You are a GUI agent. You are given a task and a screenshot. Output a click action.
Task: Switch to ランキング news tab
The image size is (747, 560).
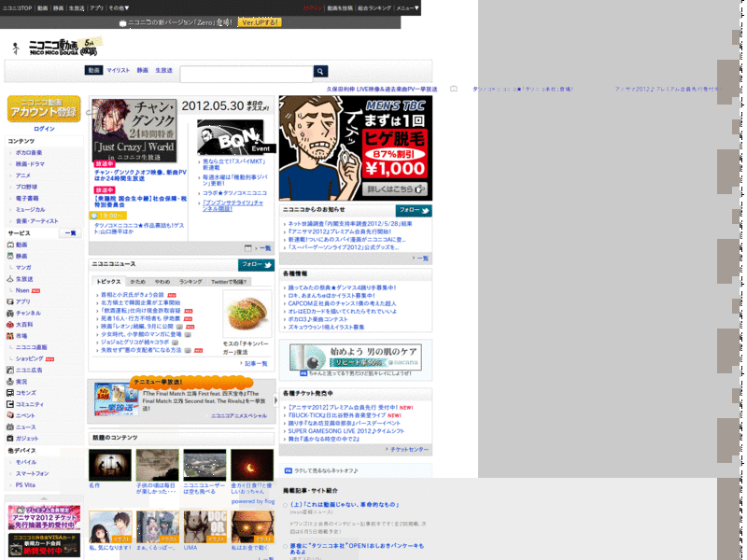coord(190,282)
